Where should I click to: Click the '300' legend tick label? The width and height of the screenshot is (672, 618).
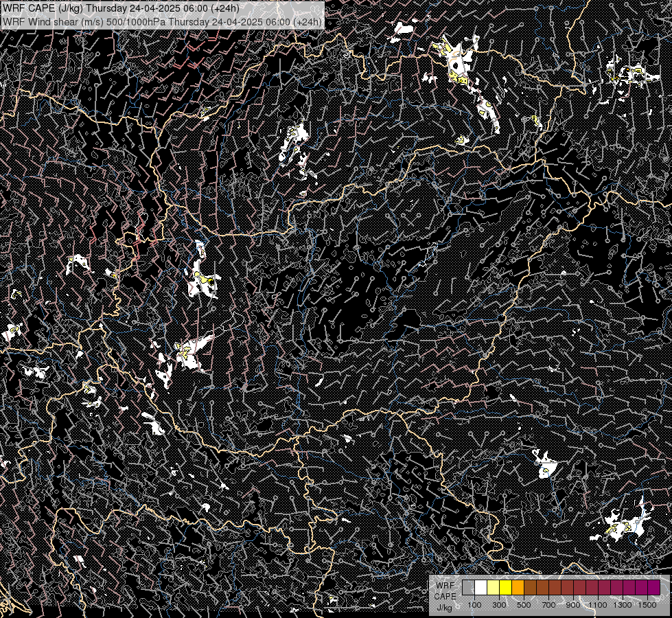click(499, 605)
